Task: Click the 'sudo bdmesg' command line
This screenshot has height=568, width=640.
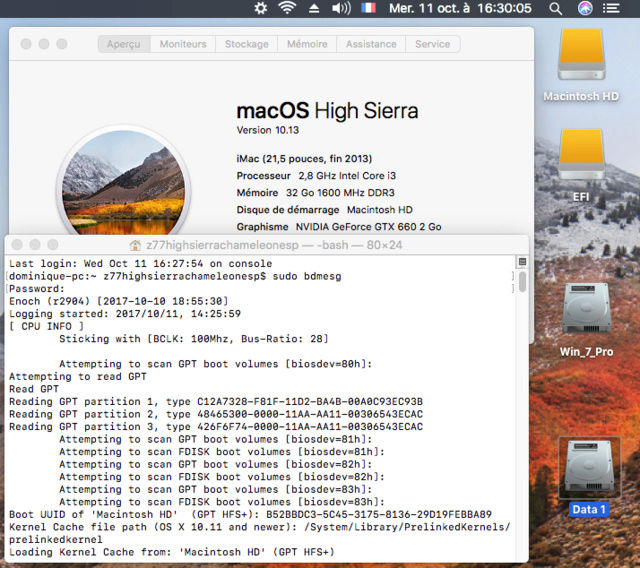Action: (x=176, y=276)
